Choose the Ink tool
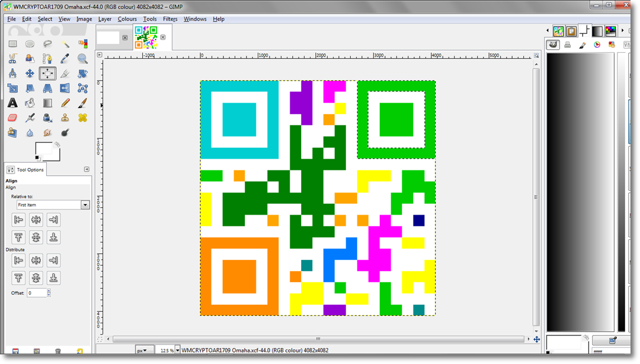The width and height of the screenshot is (640, 364). click(x=47, y=118)
